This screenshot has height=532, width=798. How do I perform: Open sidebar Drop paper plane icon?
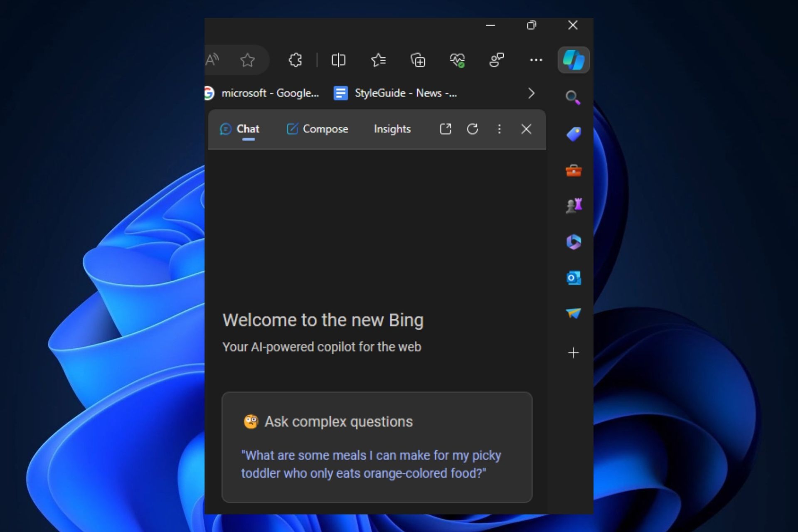click(574, 313)
